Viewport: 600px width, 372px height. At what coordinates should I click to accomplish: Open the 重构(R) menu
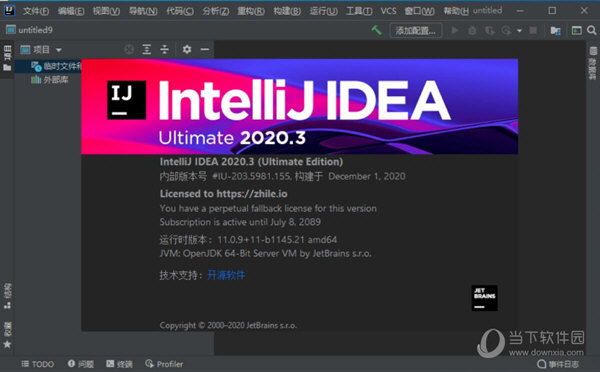[251, 11]
